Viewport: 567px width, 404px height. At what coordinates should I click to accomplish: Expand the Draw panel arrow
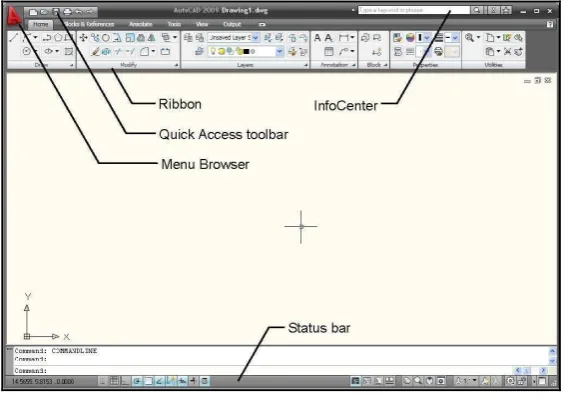72,65
